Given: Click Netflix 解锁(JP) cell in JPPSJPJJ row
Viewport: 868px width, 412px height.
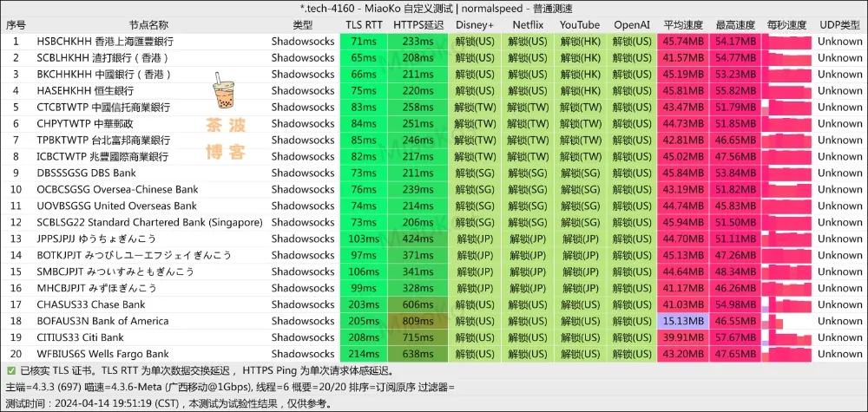Looking at the screenshot, I should (x=528, y=239).
